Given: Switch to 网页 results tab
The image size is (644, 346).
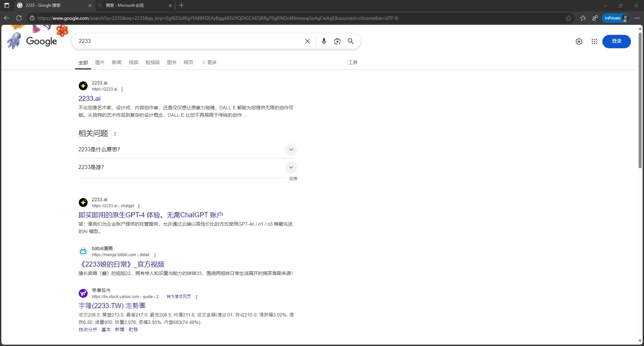Looking at the screenshot, I should tap(189, 62).
